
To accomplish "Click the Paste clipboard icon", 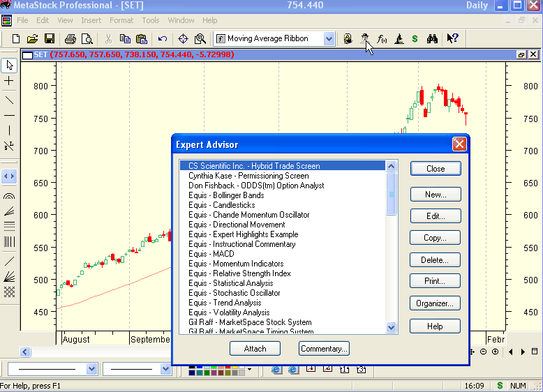I will coord(142,39).
